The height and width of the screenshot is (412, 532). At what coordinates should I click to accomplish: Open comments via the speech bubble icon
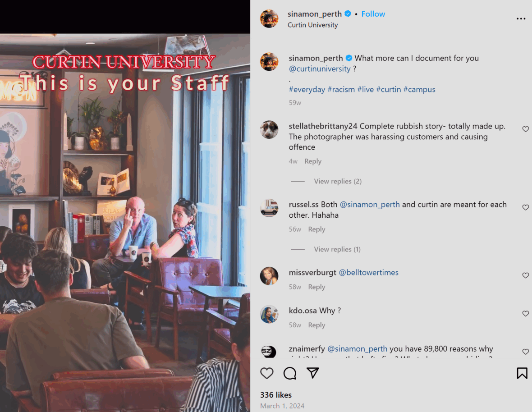point(290,373)
